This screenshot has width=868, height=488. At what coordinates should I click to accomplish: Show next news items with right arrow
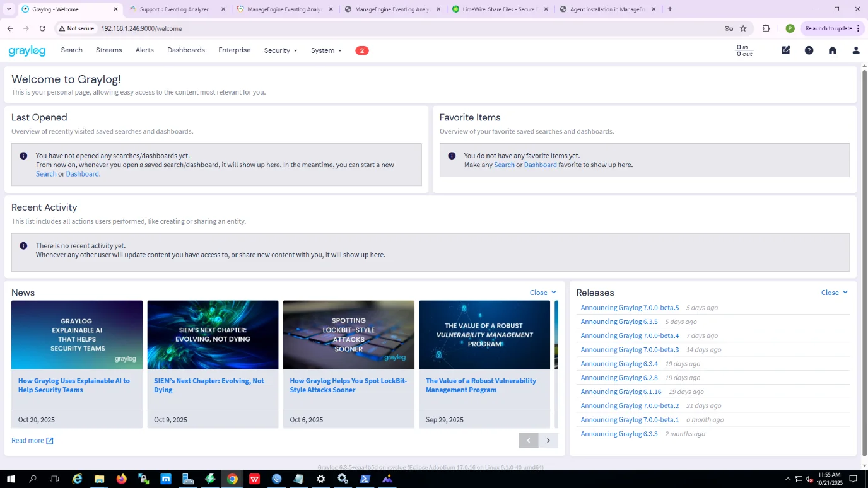(x=548, y=441)
